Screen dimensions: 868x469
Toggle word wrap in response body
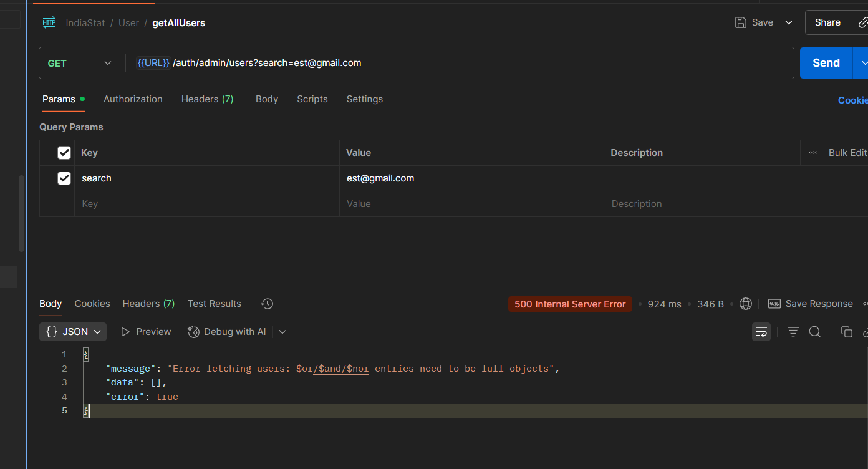pyautogui.click(x=761, y=332)
